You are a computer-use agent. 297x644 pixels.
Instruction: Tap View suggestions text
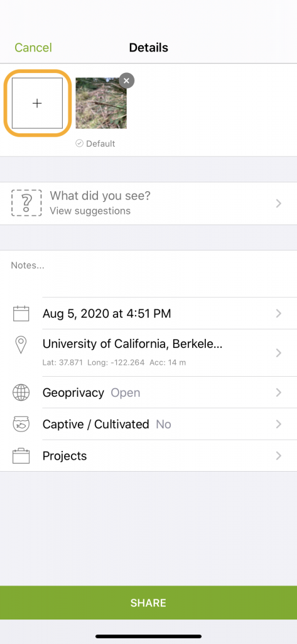[x=90, y=211]
